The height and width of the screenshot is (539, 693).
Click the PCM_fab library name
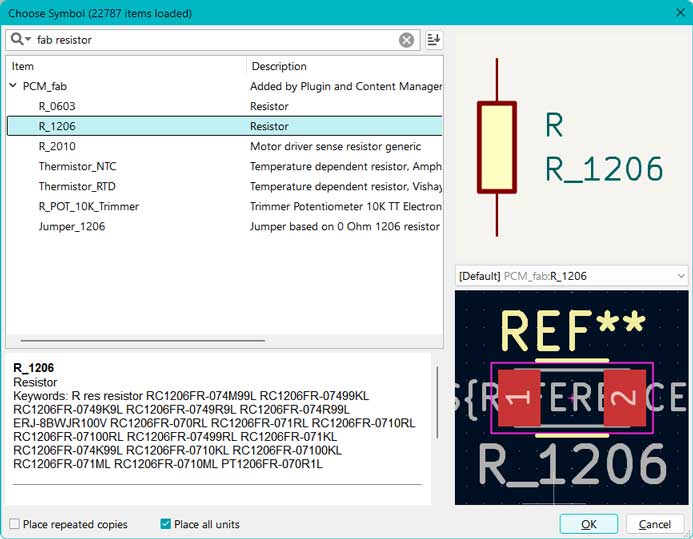[45, 86]
